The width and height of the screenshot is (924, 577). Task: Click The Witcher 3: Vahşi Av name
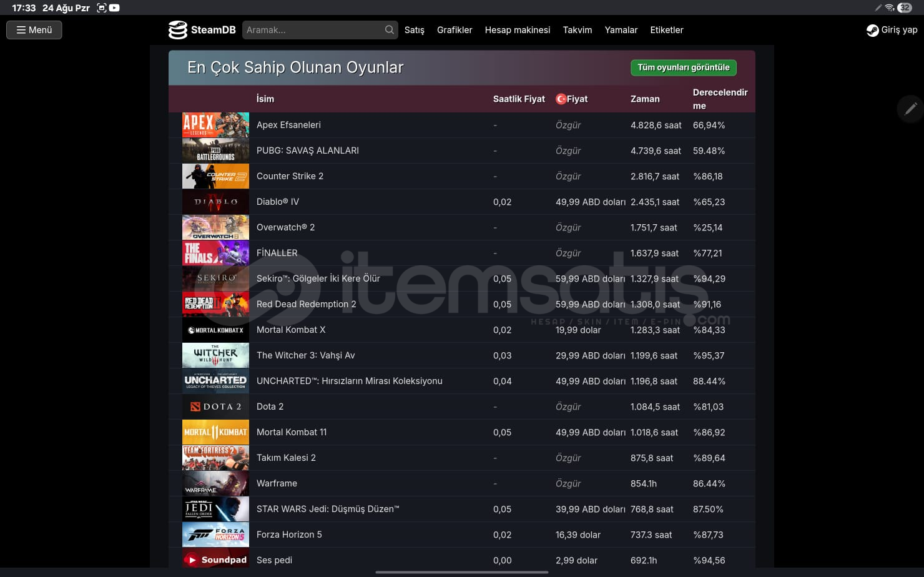(x=305, y=355)
